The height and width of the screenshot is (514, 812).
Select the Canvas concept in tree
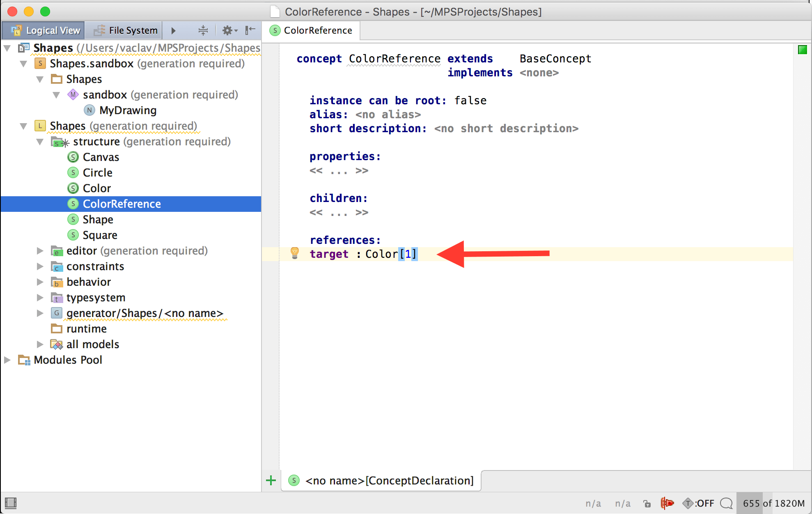pyautogui.click(x=101, y=157)
